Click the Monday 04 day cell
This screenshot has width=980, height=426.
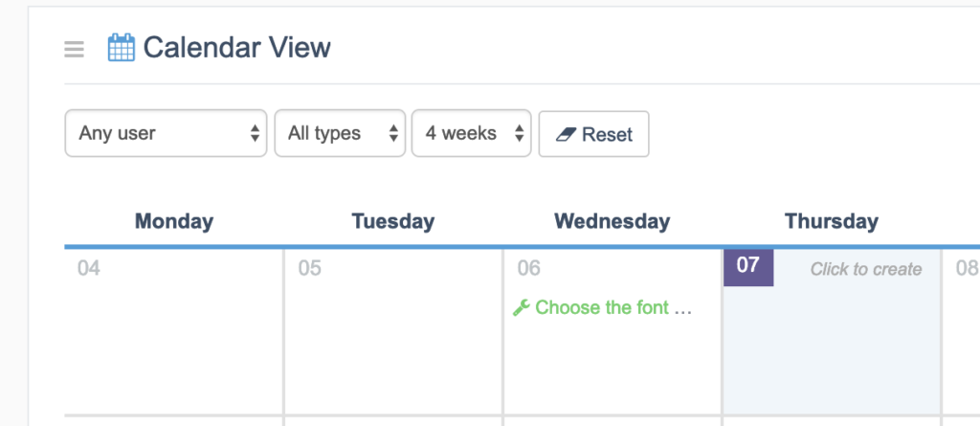coord(174,335)
